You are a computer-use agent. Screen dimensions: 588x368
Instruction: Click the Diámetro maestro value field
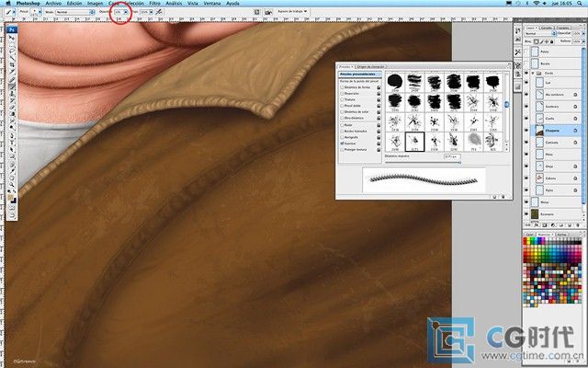453,155
